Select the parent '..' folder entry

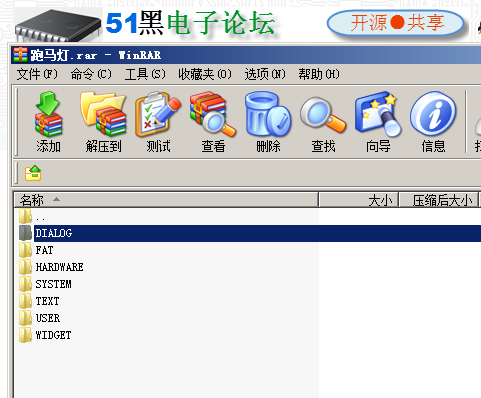click(32, 216)
